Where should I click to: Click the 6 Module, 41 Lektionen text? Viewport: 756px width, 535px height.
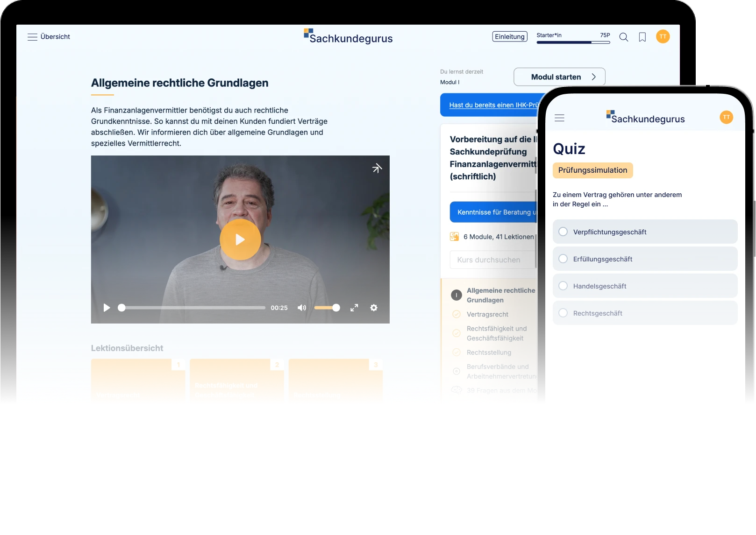pyautogui.click(x=499, y=237)
